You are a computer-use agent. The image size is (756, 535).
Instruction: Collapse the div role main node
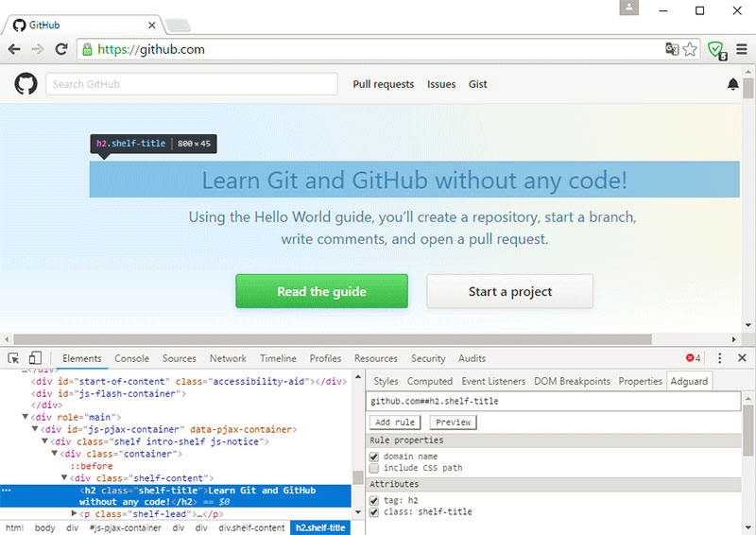[26, 417]
